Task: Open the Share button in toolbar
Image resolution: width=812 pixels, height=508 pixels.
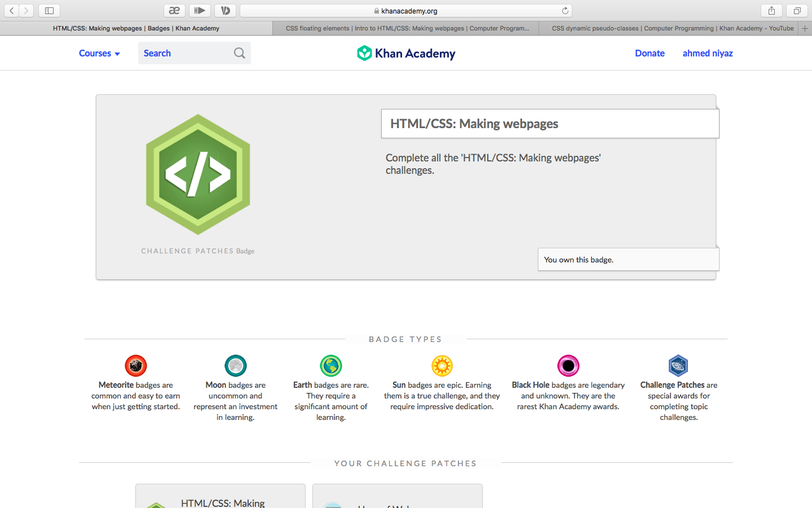Action: pos(771,10)
